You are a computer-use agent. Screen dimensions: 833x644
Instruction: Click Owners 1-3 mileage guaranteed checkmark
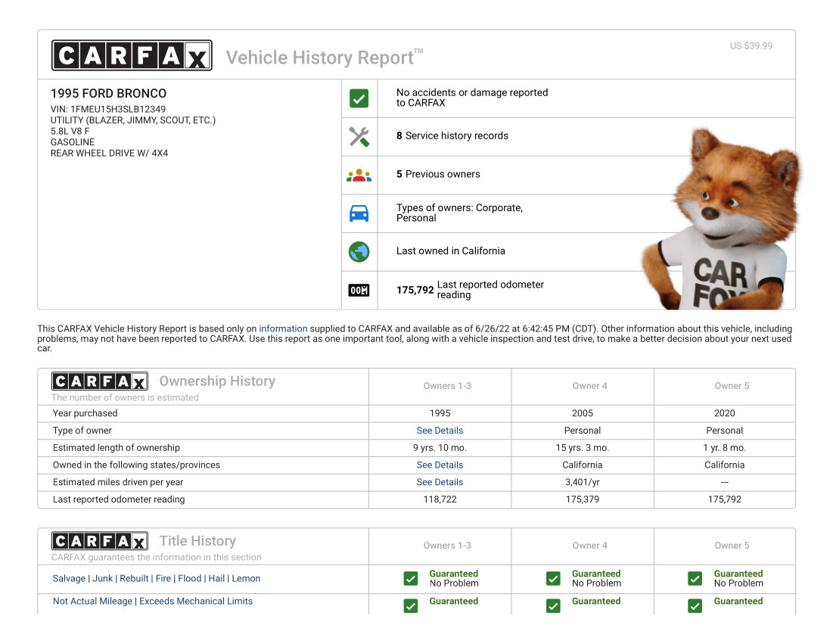pos(411,605)
